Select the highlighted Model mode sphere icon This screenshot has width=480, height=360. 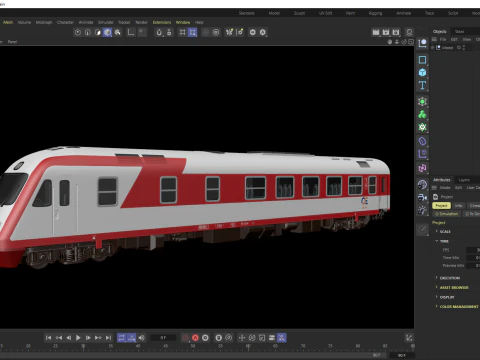coord(107,32)
